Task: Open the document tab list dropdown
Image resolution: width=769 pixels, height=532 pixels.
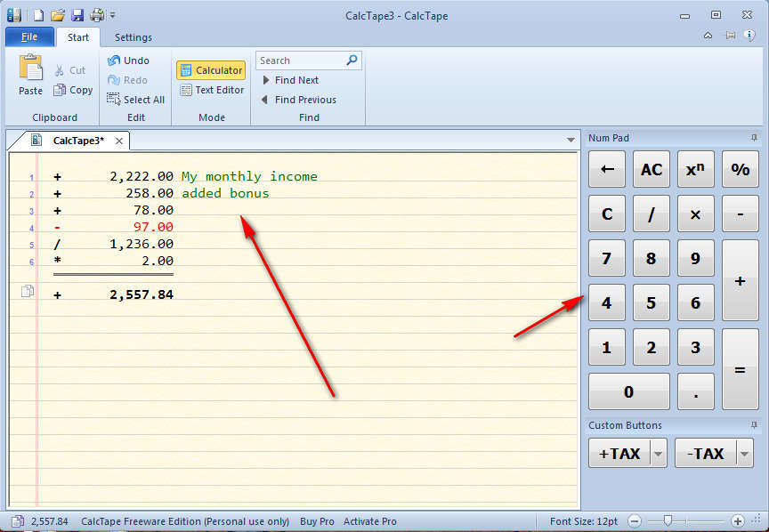Action: coord(571,141)
